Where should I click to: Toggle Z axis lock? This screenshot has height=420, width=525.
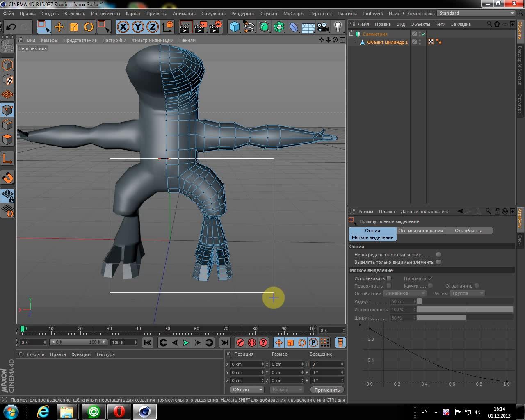tap(153, 27)
